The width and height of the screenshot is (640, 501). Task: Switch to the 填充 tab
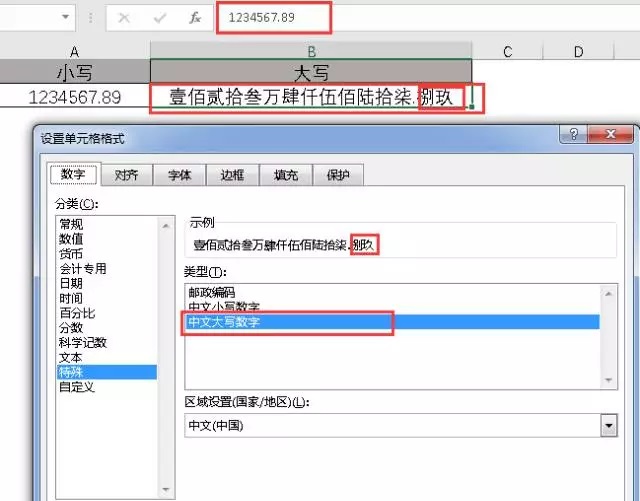[x=286, y=175]
